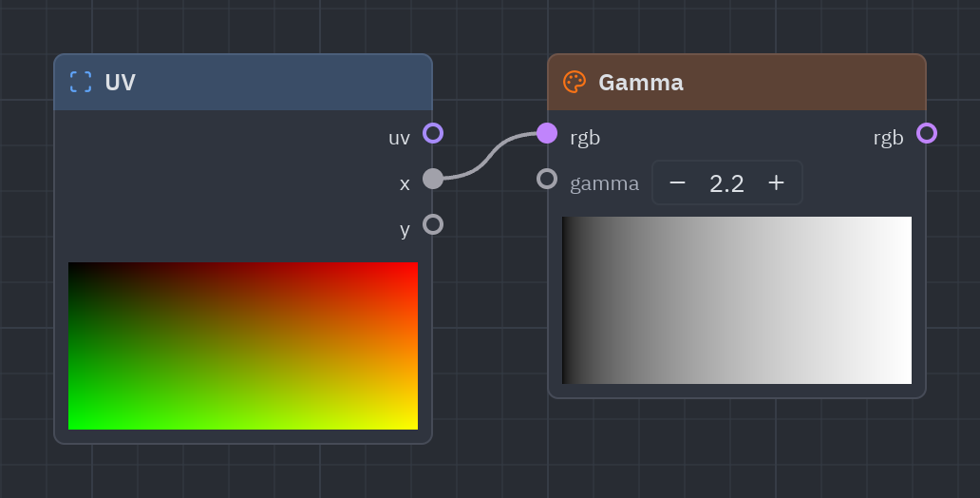Click the rgb input socket on Gamma node
The width and height of the screenshot is (980, 498).
(547, 133)
